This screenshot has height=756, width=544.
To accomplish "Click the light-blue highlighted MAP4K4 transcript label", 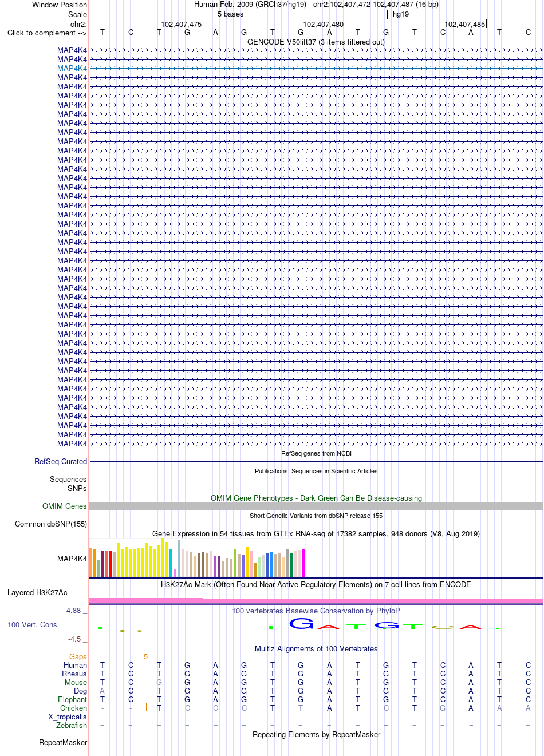I will 72,68.
